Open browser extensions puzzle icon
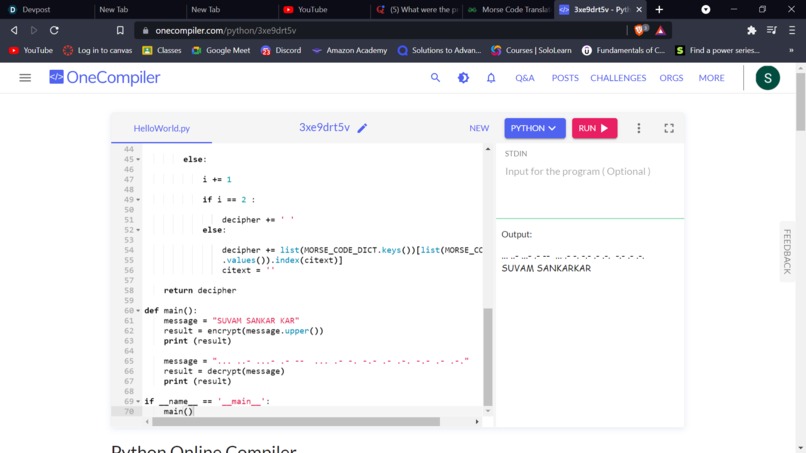Viewport: 806px width, 453px height. coord(752,30)
